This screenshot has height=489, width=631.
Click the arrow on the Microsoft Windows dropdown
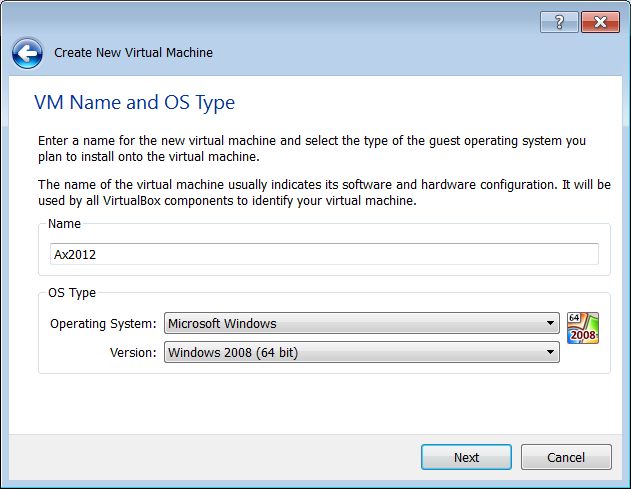[x=550, y=323]
